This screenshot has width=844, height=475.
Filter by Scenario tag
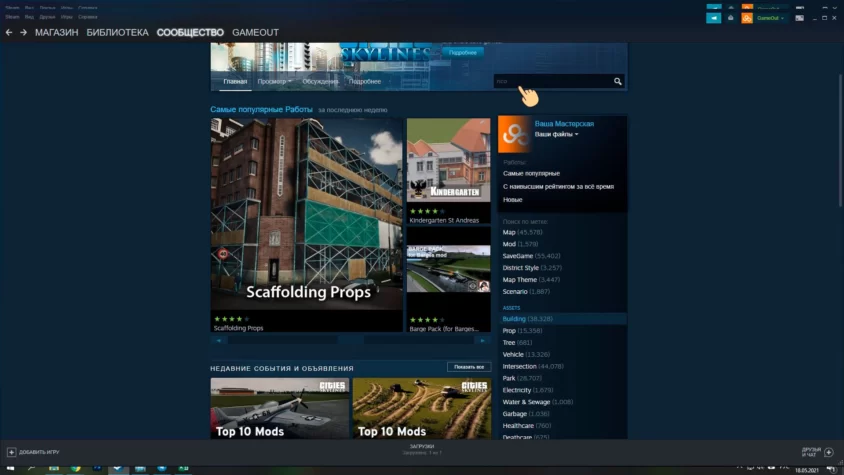point(526,291)
